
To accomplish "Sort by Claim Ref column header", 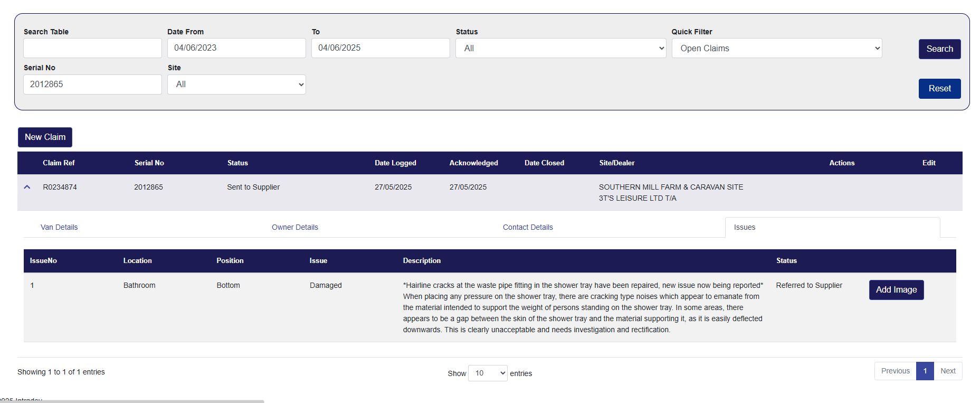I will click(x=59, y=163).
